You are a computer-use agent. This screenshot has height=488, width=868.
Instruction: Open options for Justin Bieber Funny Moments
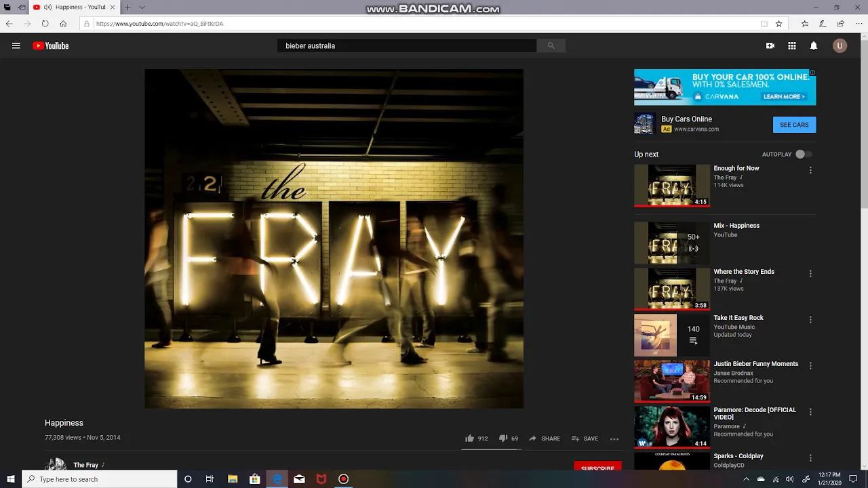coord(810,366)
